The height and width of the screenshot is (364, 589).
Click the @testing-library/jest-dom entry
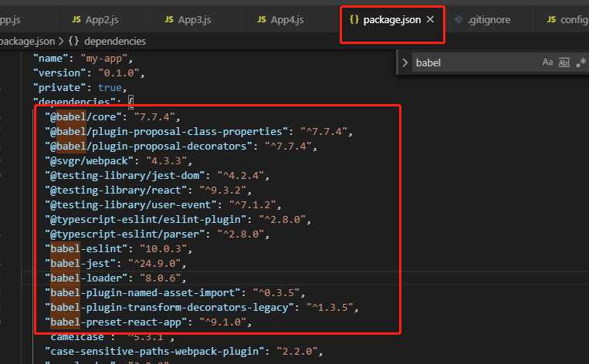(x=157, y=176)
